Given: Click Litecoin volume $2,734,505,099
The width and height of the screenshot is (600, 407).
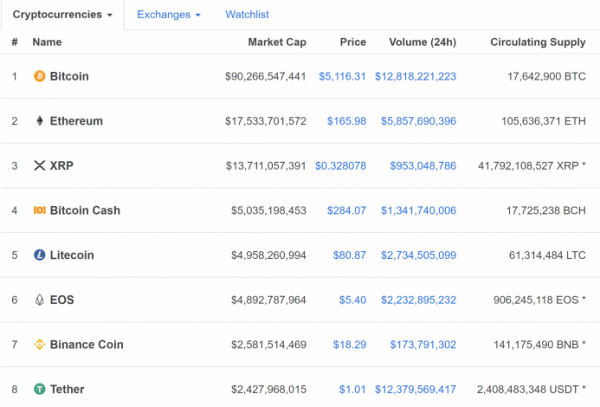Looking at the screenshot, I should point(418,255).
